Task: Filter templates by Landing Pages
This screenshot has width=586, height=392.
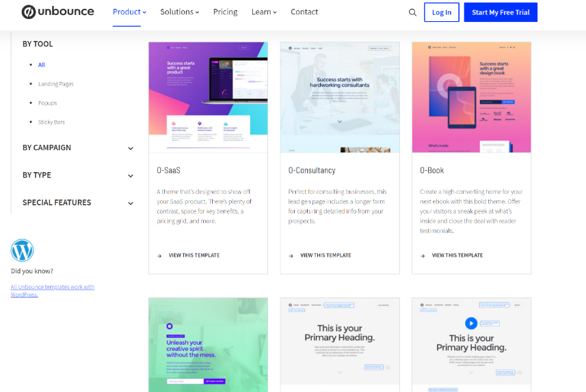Action: (x=56, y=84)
